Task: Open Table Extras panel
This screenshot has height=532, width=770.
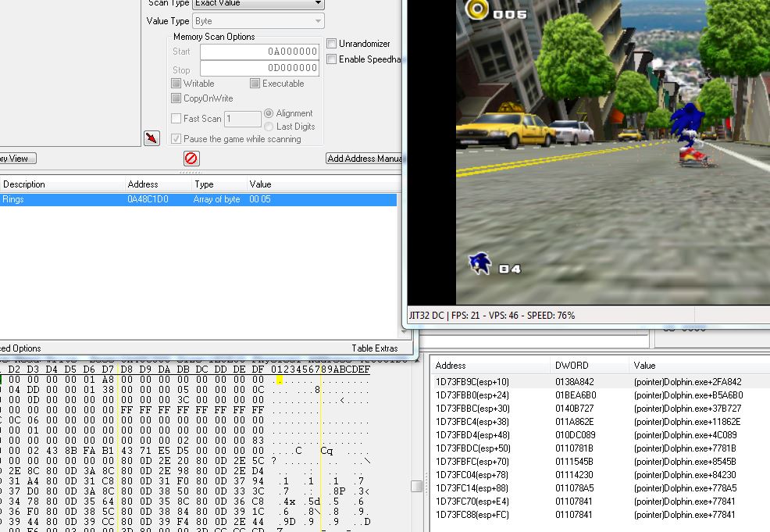Action: (x=374, y=348)
